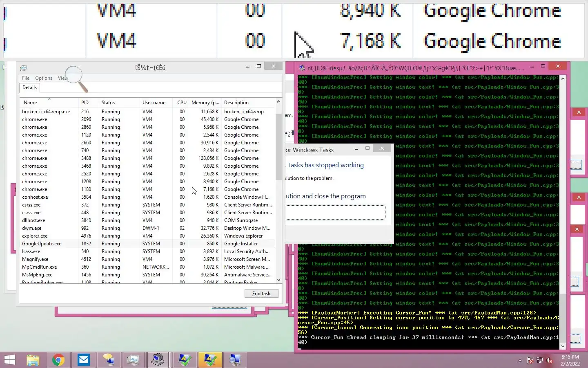This screenshot has height=368, width=588.
Task: Close the 'or Windows Tasks' error dialog
Action: click(382, 148)
